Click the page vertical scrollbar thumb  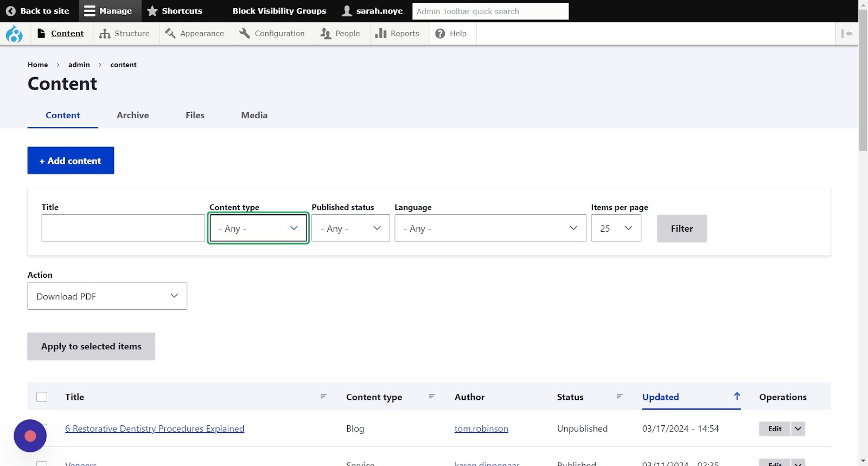click(863, 80)
